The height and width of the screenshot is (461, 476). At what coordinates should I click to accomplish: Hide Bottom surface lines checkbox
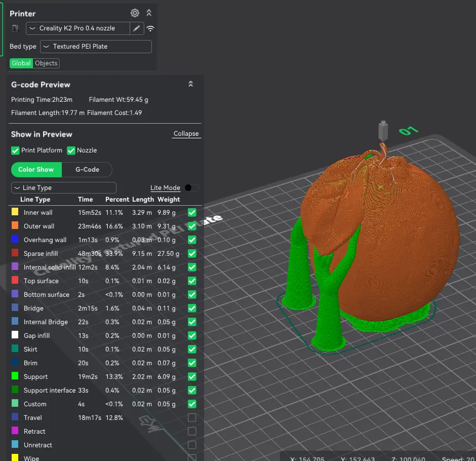[192, 294]
